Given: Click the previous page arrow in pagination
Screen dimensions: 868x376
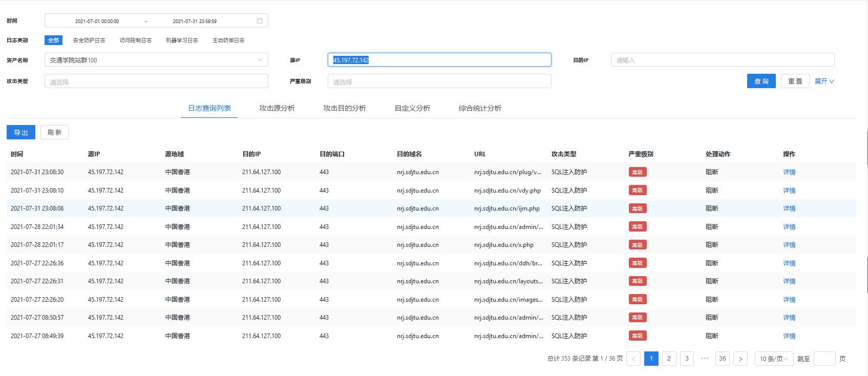Looking at the screenshot, I should coord(633,359).
